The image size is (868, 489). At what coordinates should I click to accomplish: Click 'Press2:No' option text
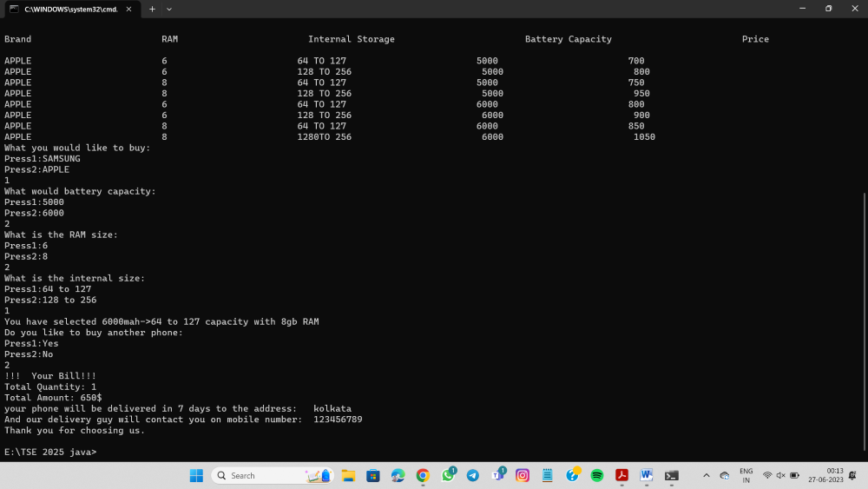pyautogui.click(x=29, y=354)
